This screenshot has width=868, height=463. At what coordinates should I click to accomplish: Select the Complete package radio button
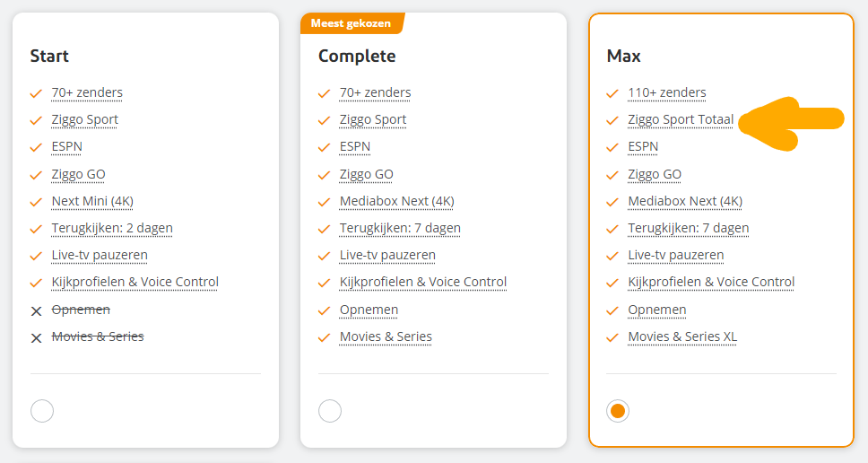330,411
